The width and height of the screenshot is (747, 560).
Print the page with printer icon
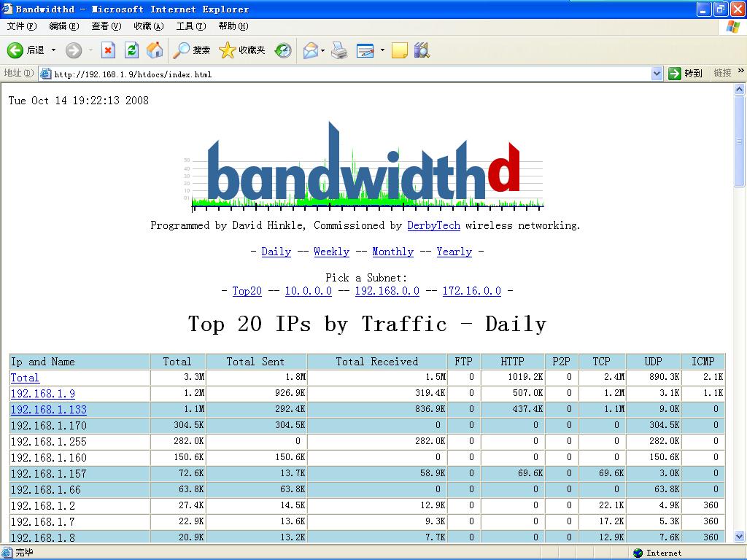(339, 50)
